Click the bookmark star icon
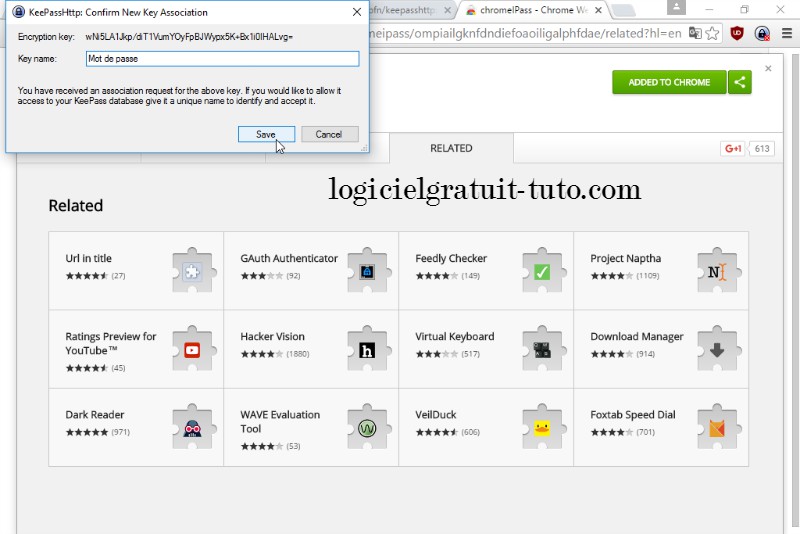The height and width of the screenshot is (534, 800). point(712,34)
